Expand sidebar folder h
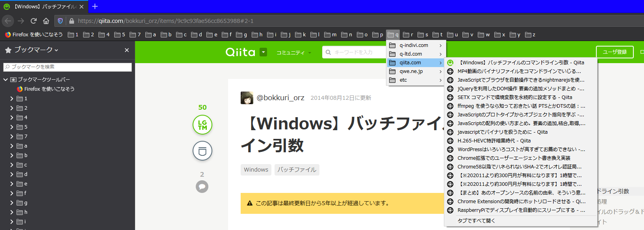Image resolution: width=644 pixels, height=230 pixels. click(x=12, y=212)
